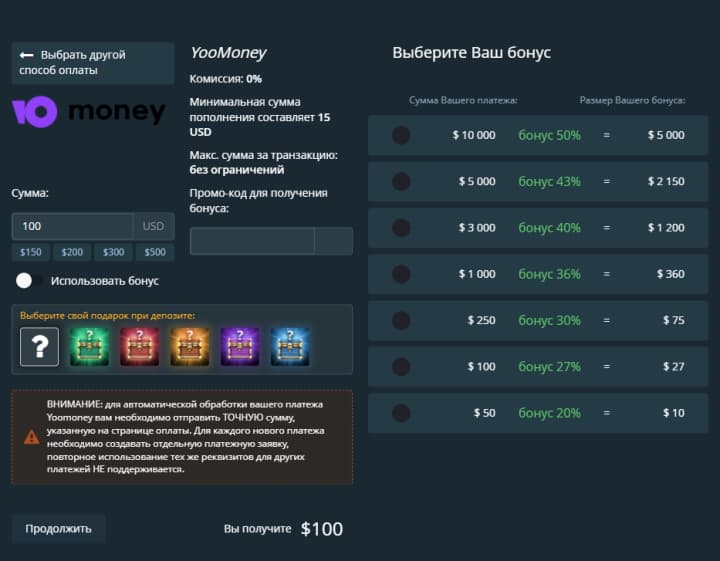The height and width of the screenshot is (561, 720).
Task: Choose the blue treasure chest gift
Action: click(290, 347)
